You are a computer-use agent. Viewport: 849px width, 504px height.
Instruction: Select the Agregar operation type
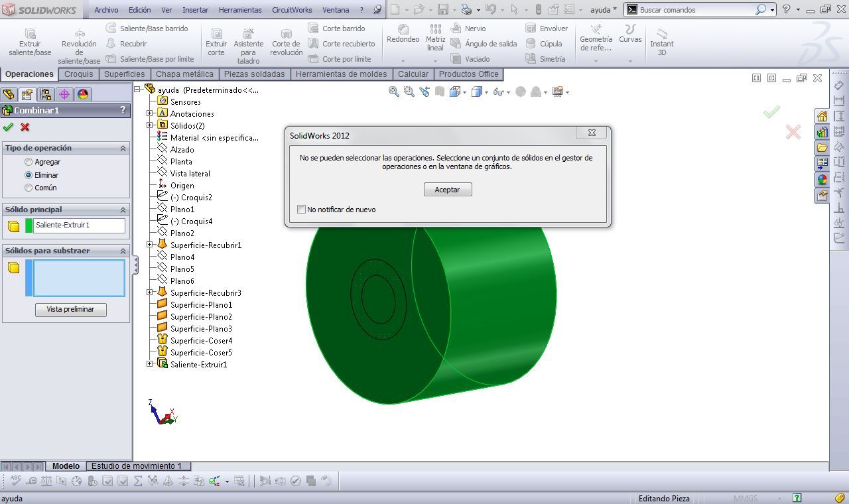click(x=29, y=162)
